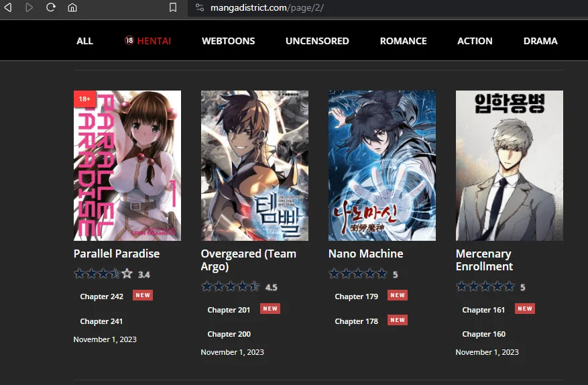Bookmark this page with the bookmark icon
Image resolution: width=588 pixels, height=385 pixels.
pyautogui.click(x=173, y=7)
